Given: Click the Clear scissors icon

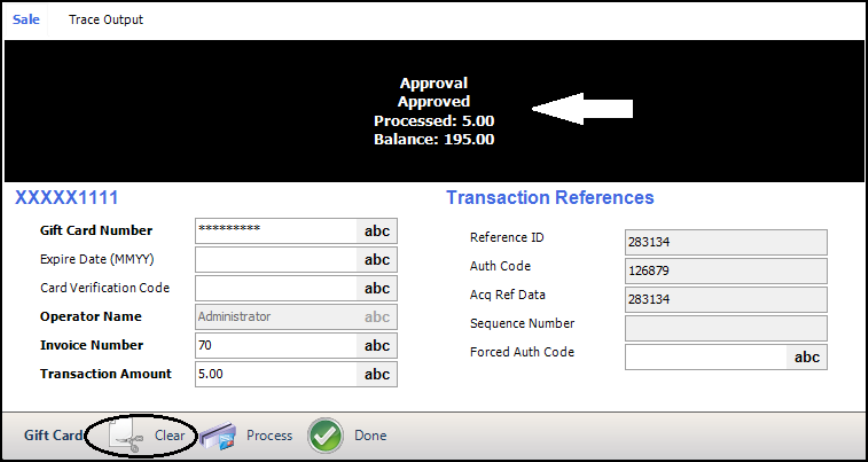Looking at the screenshot, I should [x=125, y=435].
